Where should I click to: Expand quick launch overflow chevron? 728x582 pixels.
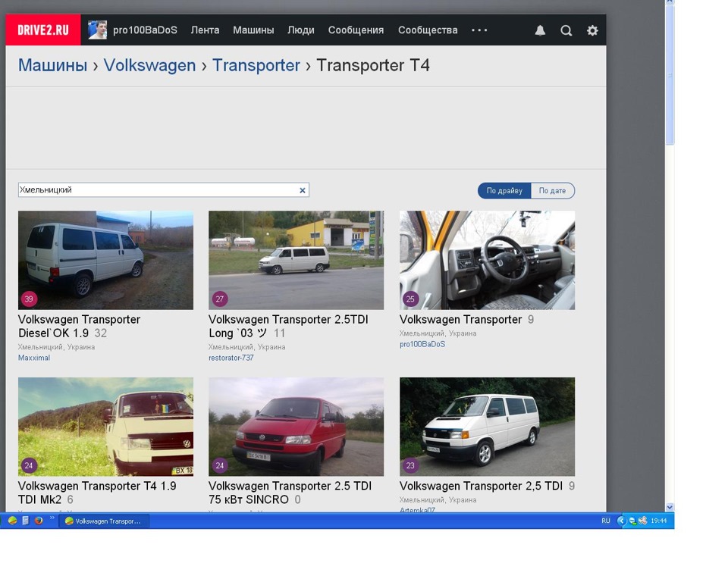pos(52,518)
